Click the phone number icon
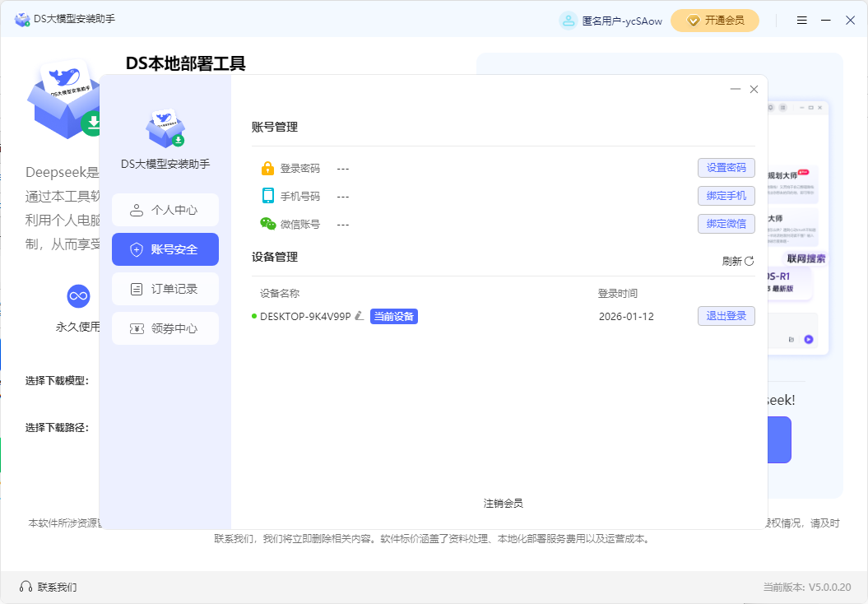 267,196
